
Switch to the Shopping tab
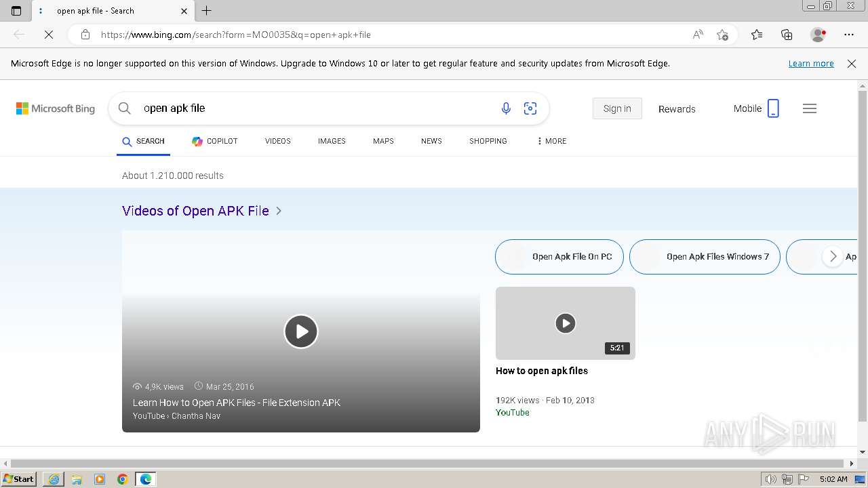coord(488,141)
